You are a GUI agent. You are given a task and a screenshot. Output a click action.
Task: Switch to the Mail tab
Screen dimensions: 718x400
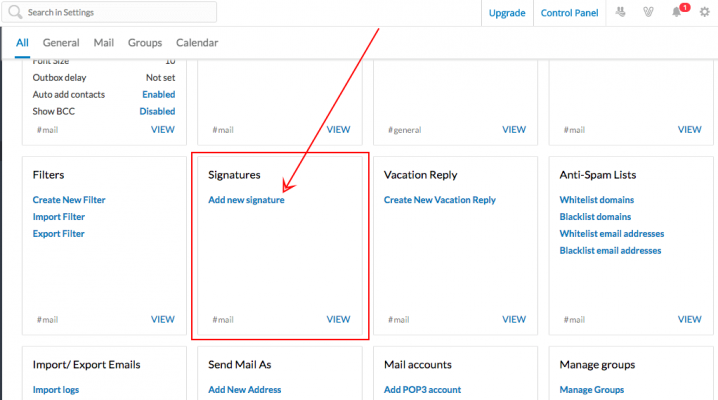tap(103, 43)
